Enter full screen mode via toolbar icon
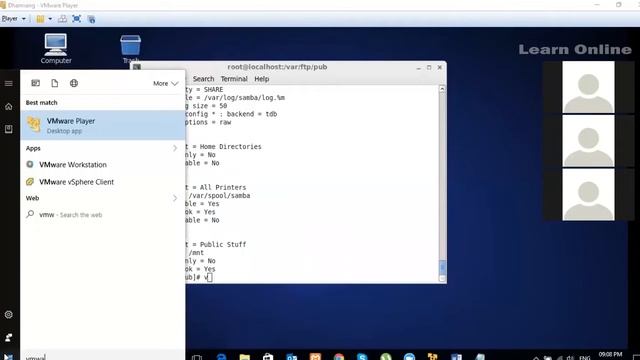 tap(76, 19)
